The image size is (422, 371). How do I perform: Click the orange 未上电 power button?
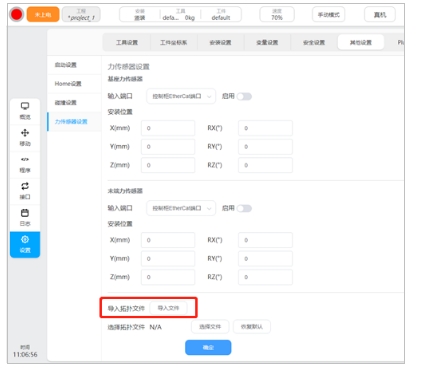coord(43,15)
